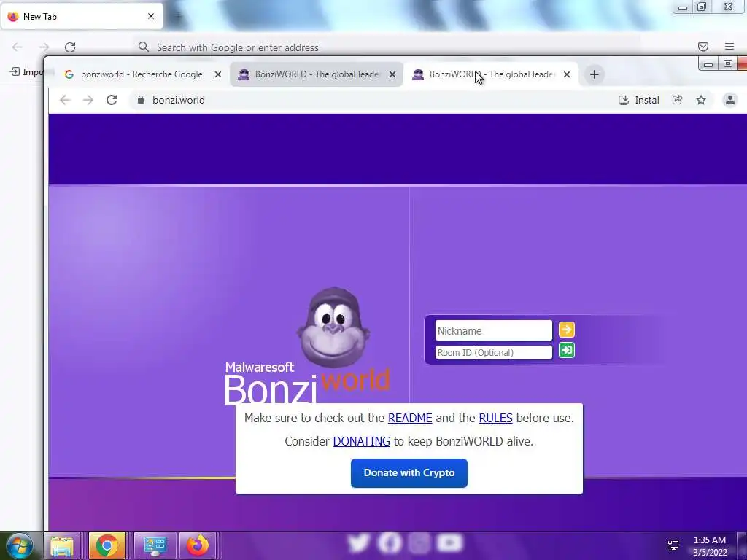Click the Install app button in Chrome
Image resolution: width=747 pixels, height=560 pixels.
[639, 100]
